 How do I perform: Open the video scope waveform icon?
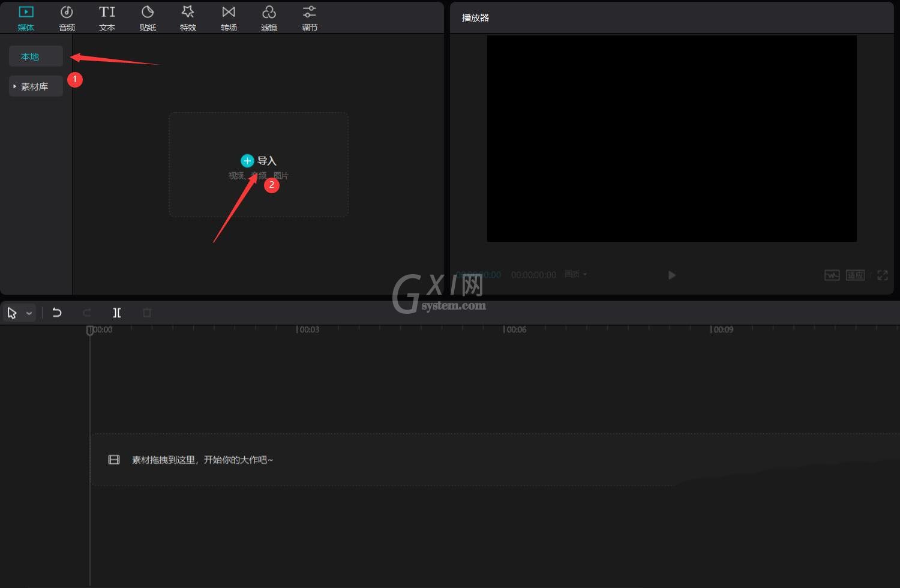832,275
